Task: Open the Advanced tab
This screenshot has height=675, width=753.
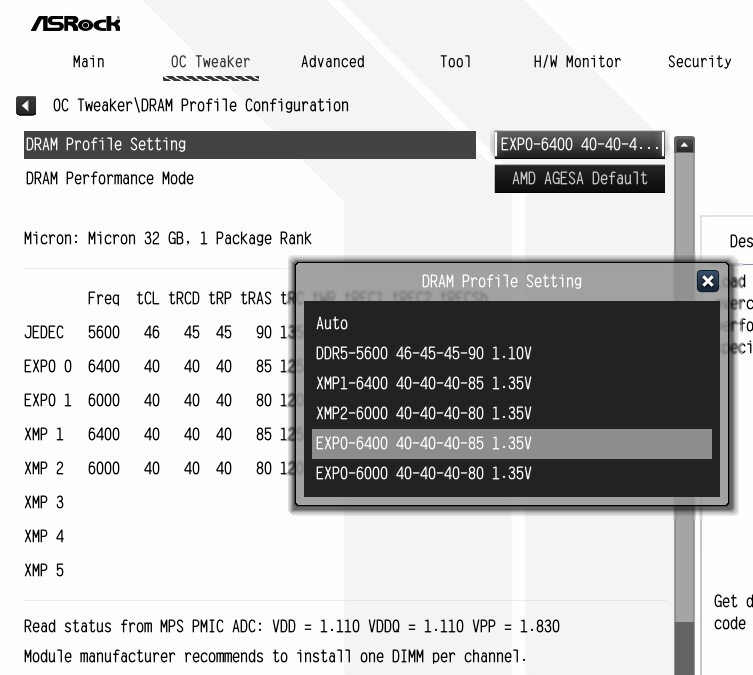Action: [333, 62]
